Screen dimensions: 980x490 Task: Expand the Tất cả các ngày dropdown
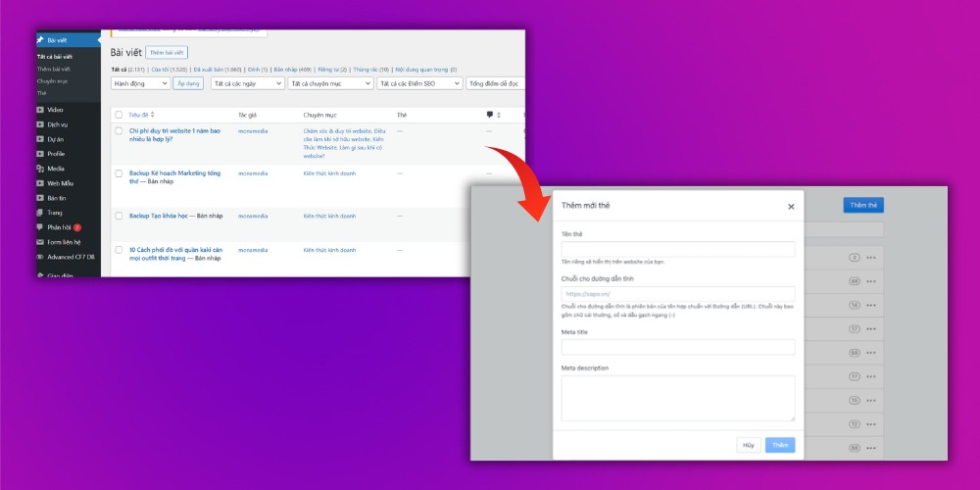(247, 84)
